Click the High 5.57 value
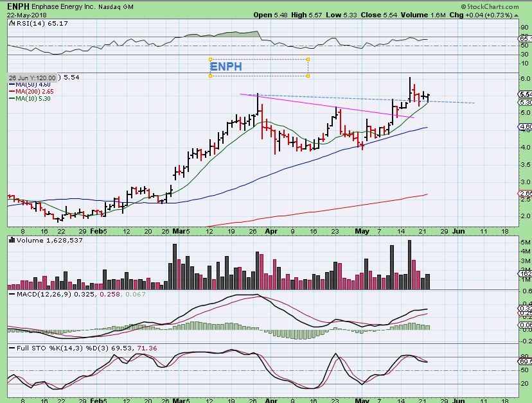Screen dimensions: 532x403 (306, 15)
